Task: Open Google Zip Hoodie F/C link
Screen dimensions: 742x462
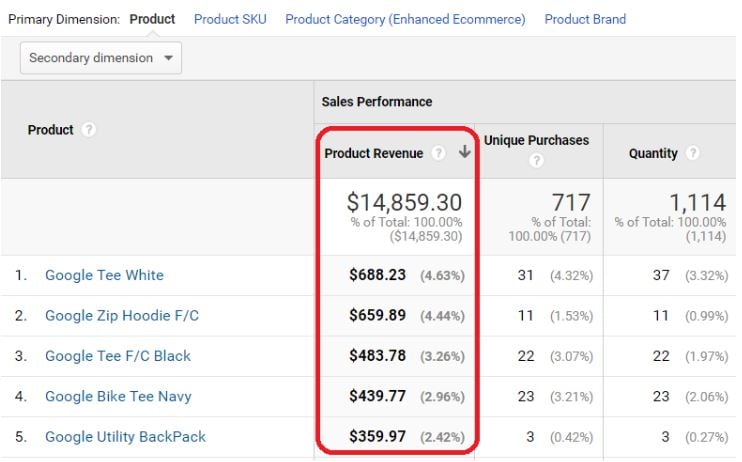Action: pyautogui.click(x=122, y=315)
